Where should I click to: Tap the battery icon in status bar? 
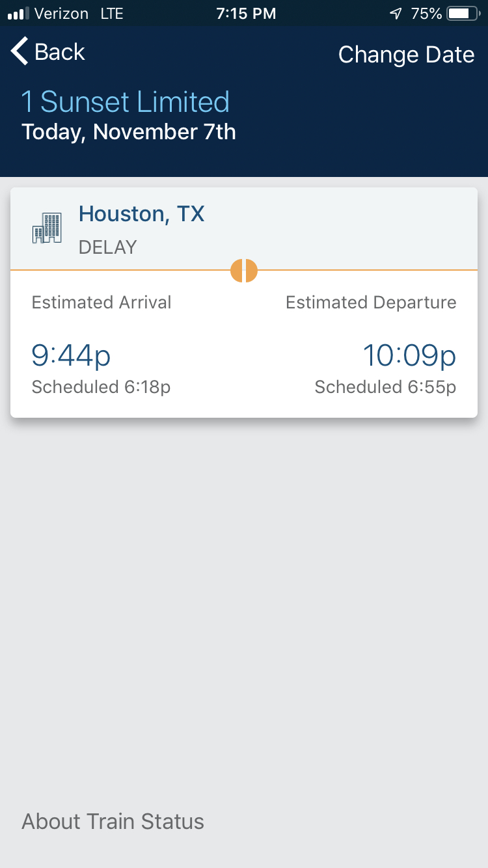pos(463,14)
